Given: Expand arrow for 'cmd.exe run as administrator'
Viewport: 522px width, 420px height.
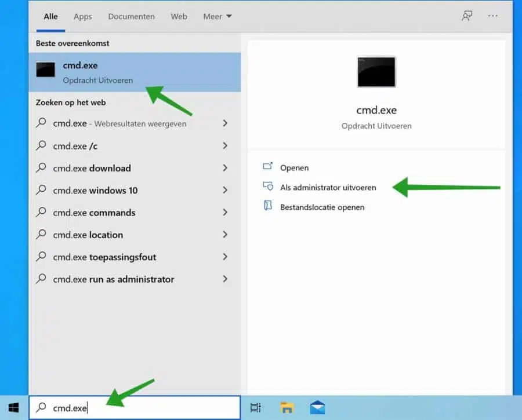Looking at the screenshot, I should pos(225,279).
